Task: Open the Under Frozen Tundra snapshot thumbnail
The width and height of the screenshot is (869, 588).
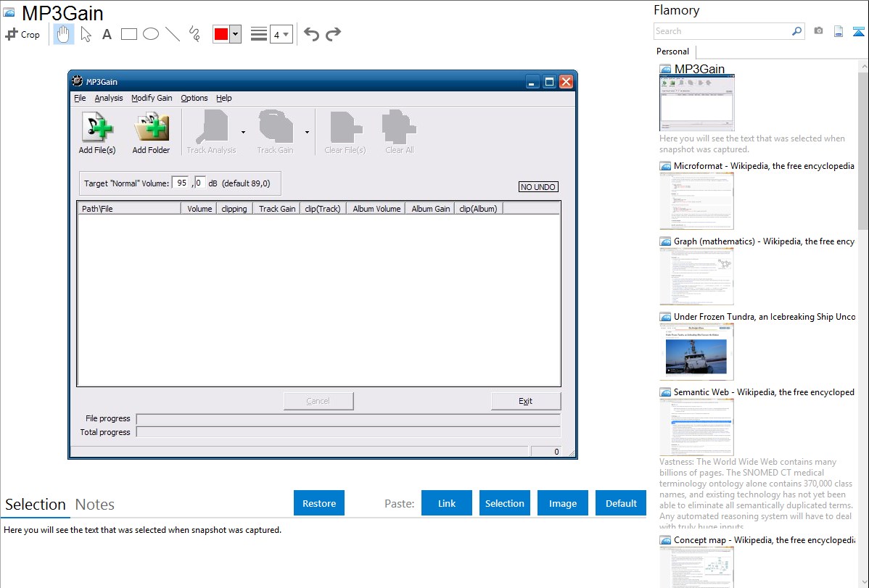Action: [696, 352]
